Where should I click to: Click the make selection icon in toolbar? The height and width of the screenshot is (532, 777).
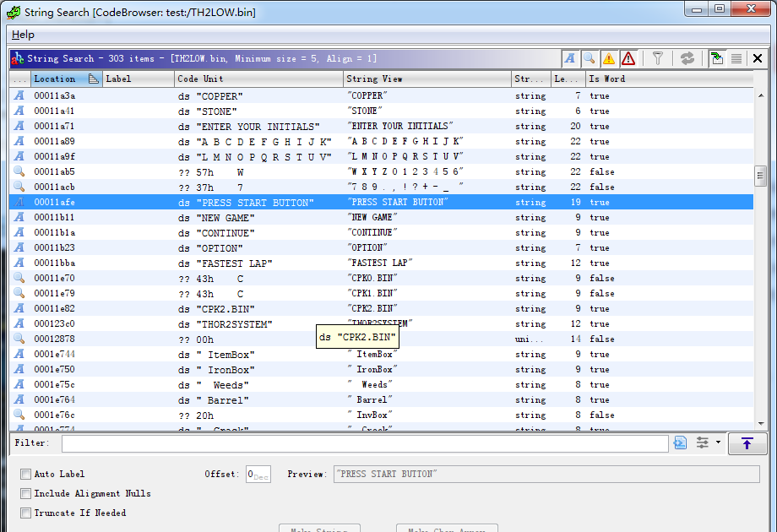point(716,58)
